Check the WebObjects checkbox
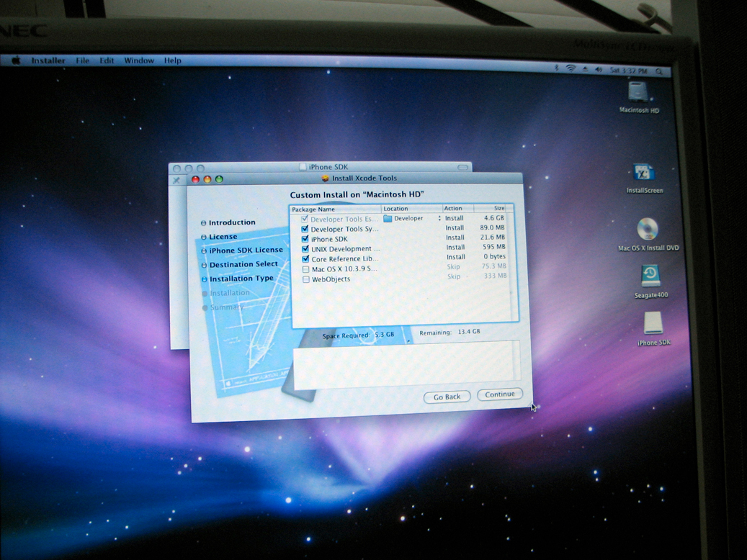This screenshot has height=560, width=747. click(306, 279)
